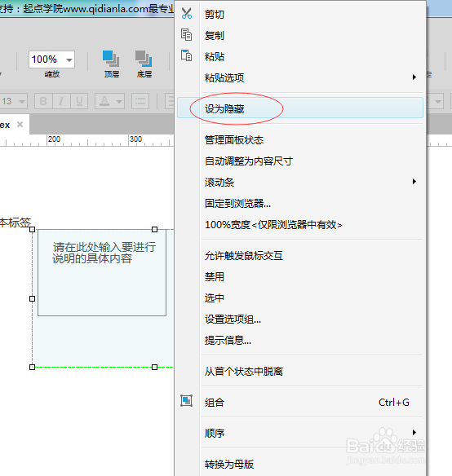The image size is (452, 476).
Task: Choose 设为隐藏 from context menu
Action: coord(300,108)
